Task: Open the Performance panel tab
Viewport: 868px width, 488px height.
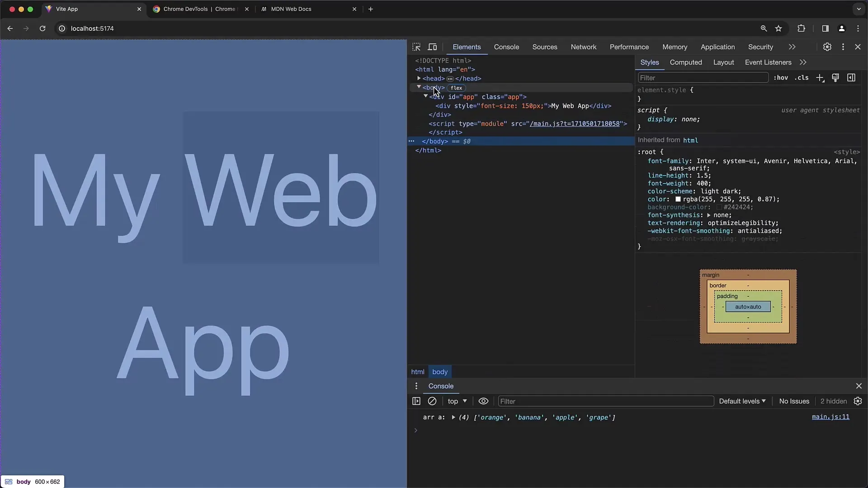Action: [x=629, y=47]
